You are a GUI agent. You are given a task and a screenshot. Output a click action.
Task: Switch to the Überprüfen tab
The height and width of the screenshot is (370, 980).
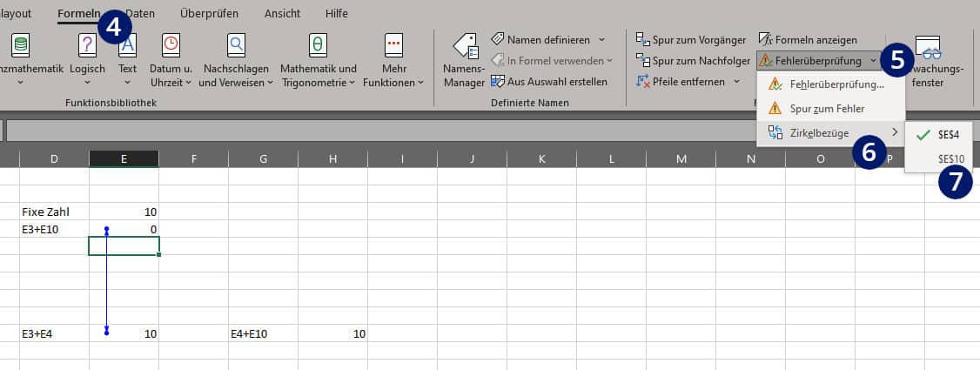coord(210,13)
